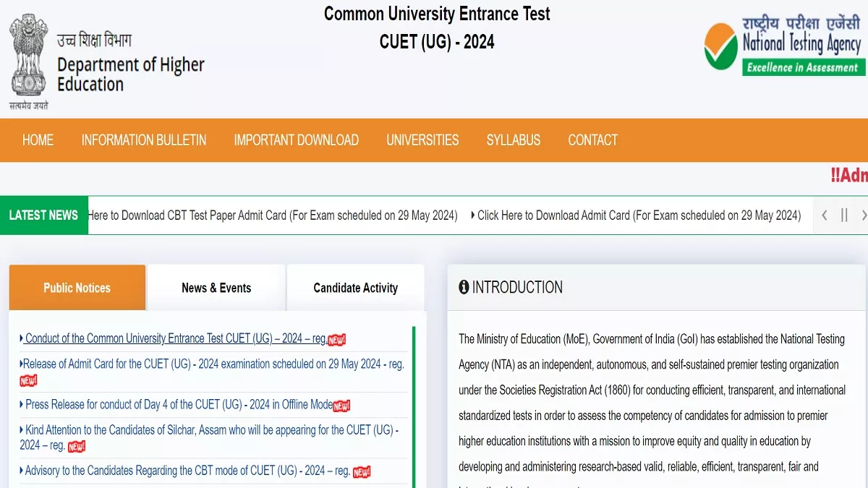The width and height of the screenshot is (868, 488).
Task: Click Download Admit Card link in ticker
Action: click(639, 215)
